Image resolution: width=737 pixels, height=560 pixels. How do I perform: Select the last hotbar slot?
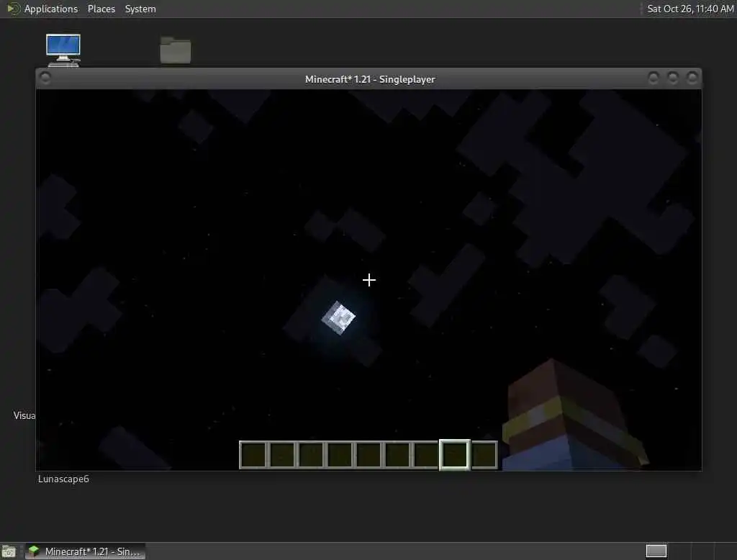pyautogui.click(x=484, y=455)
